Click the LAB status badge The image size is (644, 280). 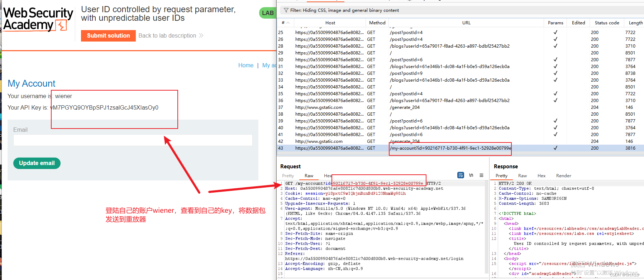[x=267, y=13]
